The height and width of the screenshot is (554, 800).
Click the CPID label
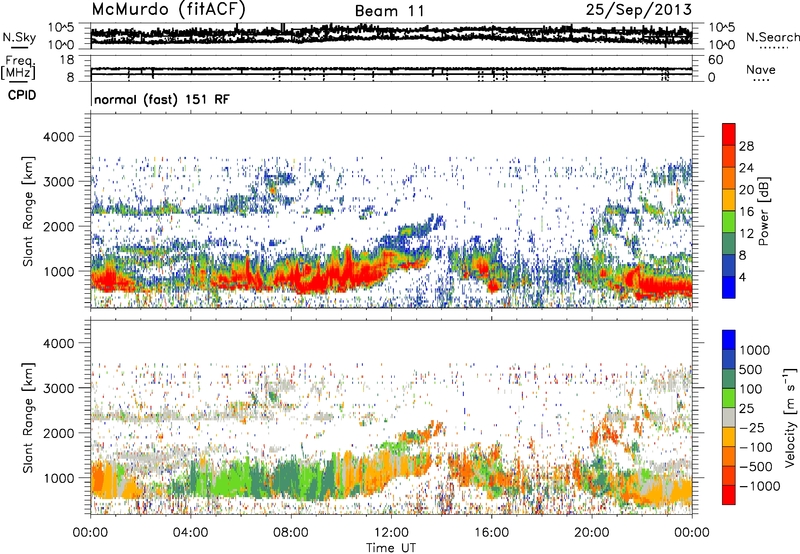coord(22,95)
